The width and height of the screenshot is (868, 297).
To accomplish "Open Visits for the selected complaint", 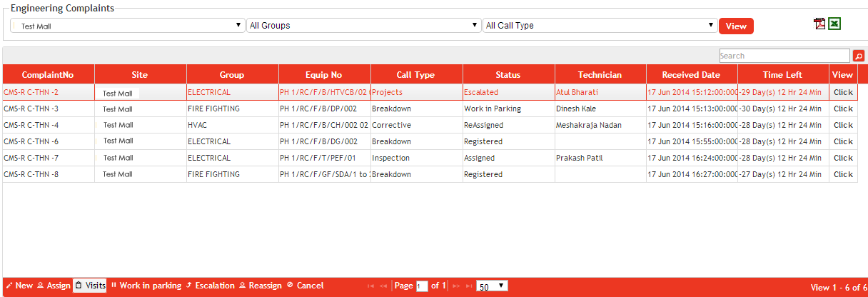I will (x=91, y=286).
